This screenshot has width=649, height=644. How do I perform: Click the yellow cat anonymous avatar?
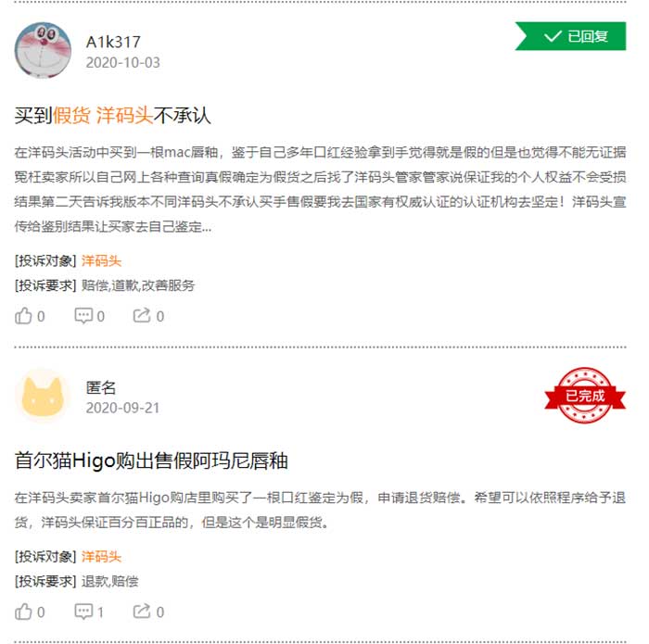coord(43,396)
